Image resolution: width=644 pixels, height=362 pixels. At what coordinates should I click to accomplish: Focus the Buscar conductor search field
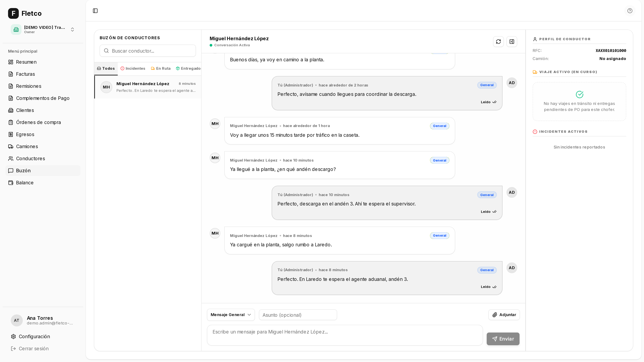pyautogui.click(x=148, y=51)
